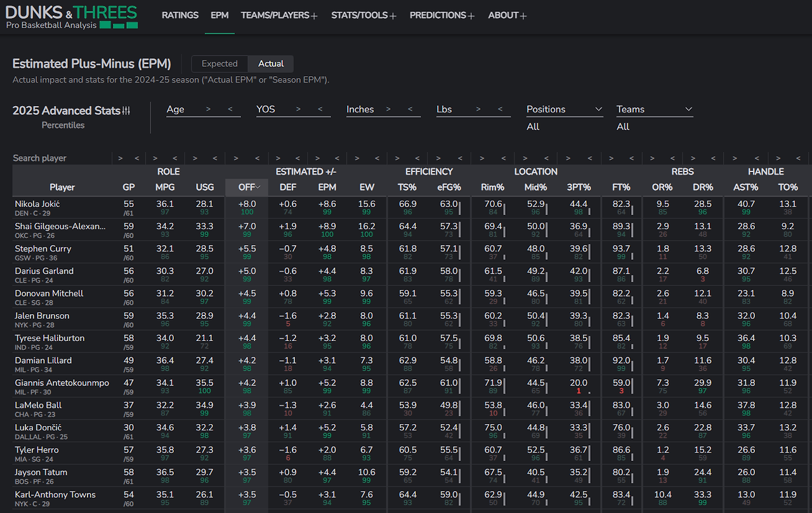Open Jayson Tatum's player page

(41, 472)
